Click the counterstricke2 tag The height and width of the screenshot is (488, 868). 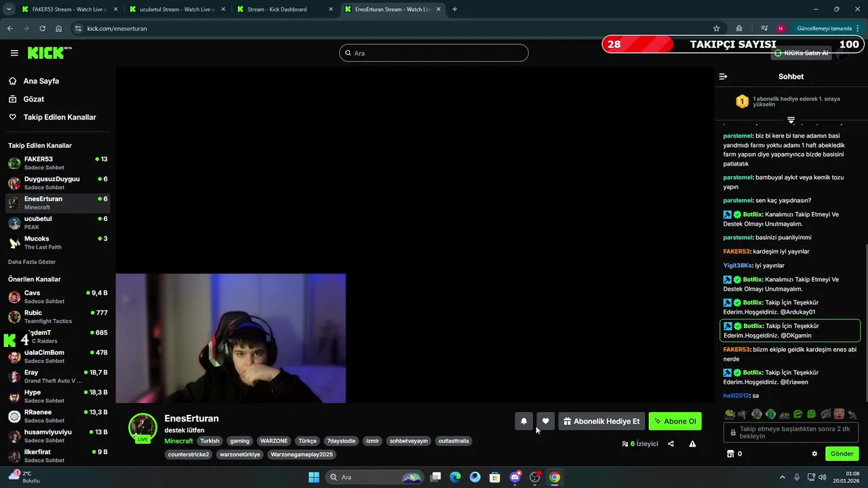pyautogui.click(x=189, y=454)
